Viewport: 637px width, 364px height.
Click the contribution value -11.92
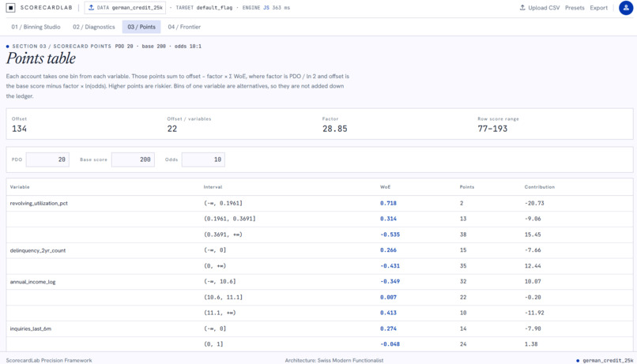534,313
